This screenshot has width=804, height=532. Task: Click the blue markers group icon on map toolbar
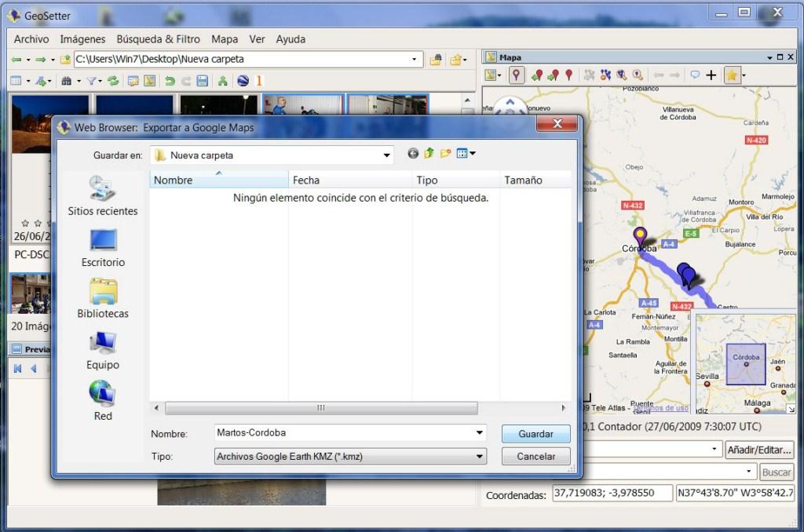(605, 75)
